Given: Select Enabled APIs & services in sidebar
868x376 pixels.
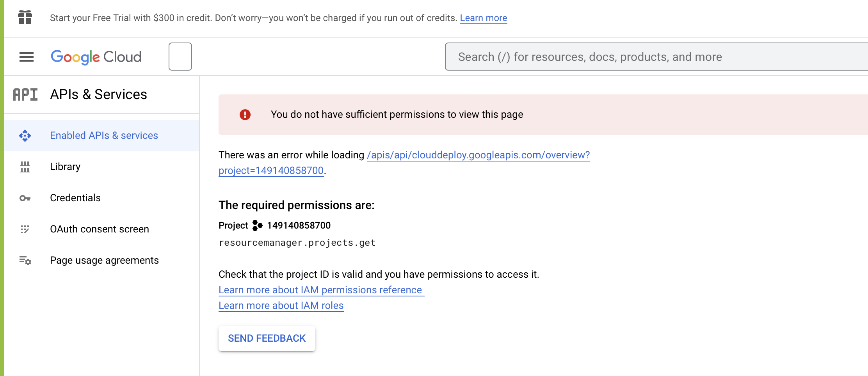Looking at the screenshot, I should click(x=104, y=136).
